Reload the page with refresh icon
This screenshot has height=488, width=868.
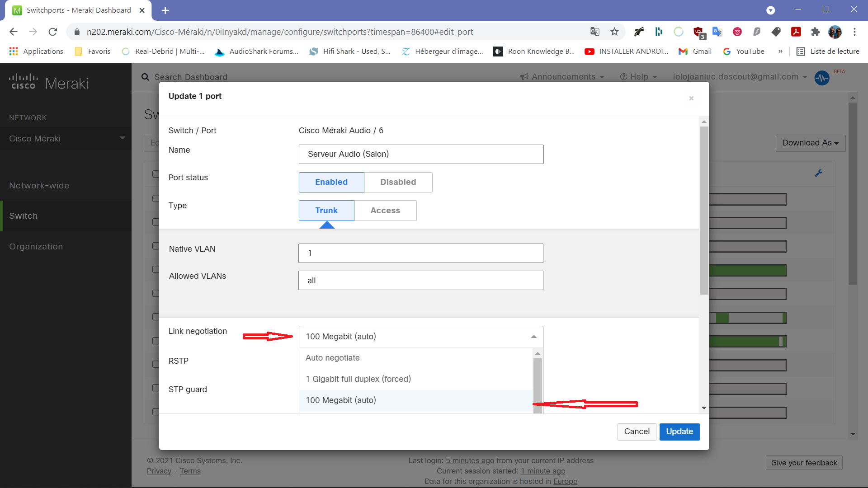coord(53,32)
